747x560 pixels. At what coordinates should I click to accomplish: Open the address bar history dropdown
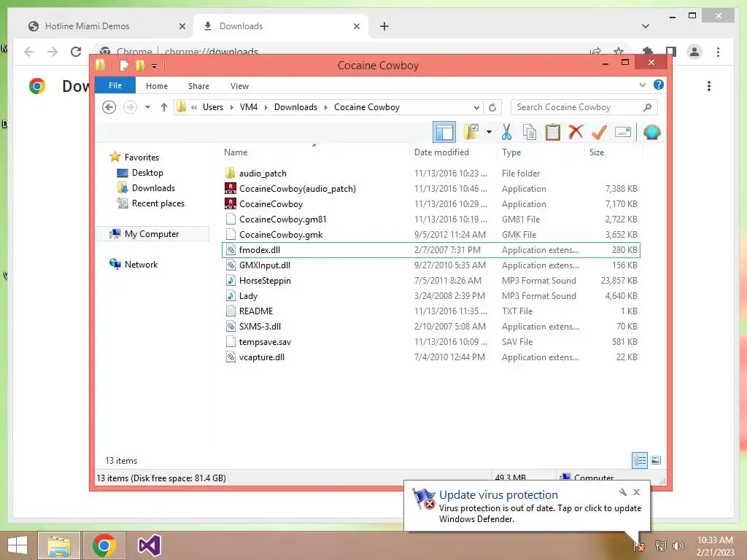click(x=476, y=108)
